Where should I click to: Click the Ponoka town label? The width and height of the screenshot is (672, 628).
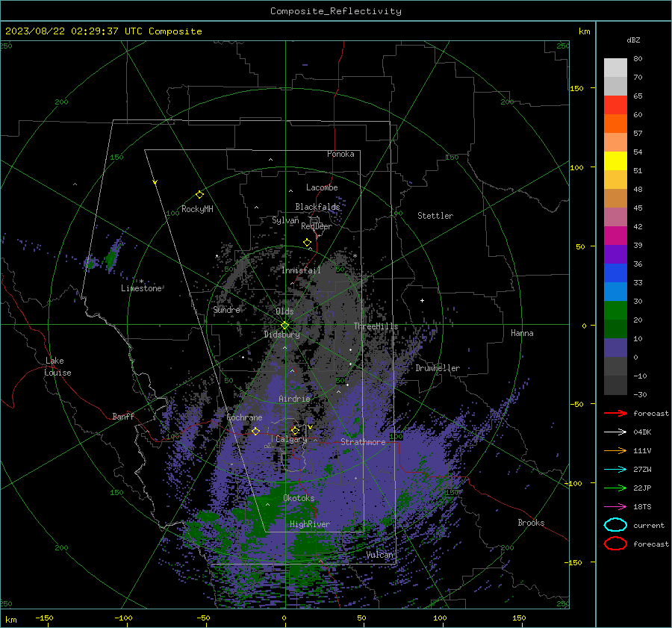pos(340,154)
